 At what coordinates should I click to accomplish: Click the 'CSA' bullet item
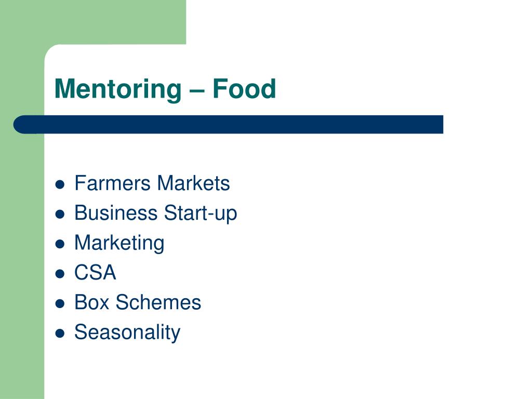tap(96, 272)
